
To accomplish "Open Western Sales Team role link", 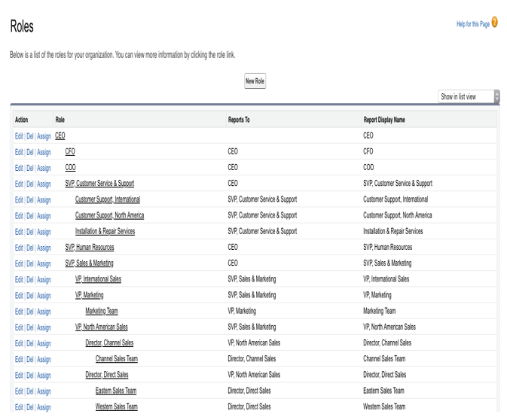I will coord(117,406).
